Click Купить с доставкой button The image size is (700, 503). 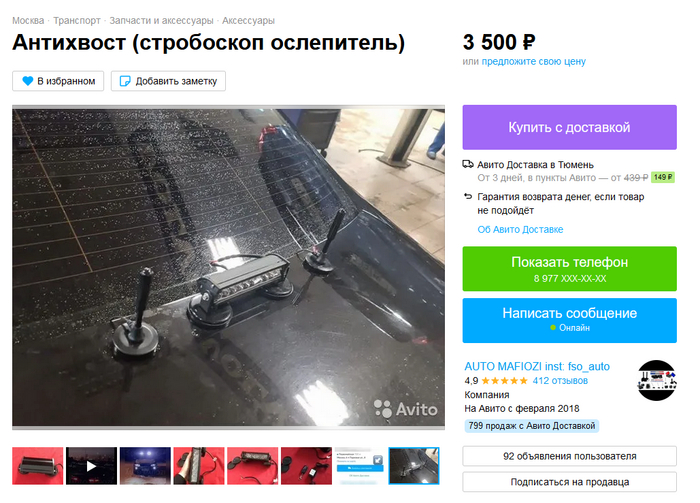569,127
